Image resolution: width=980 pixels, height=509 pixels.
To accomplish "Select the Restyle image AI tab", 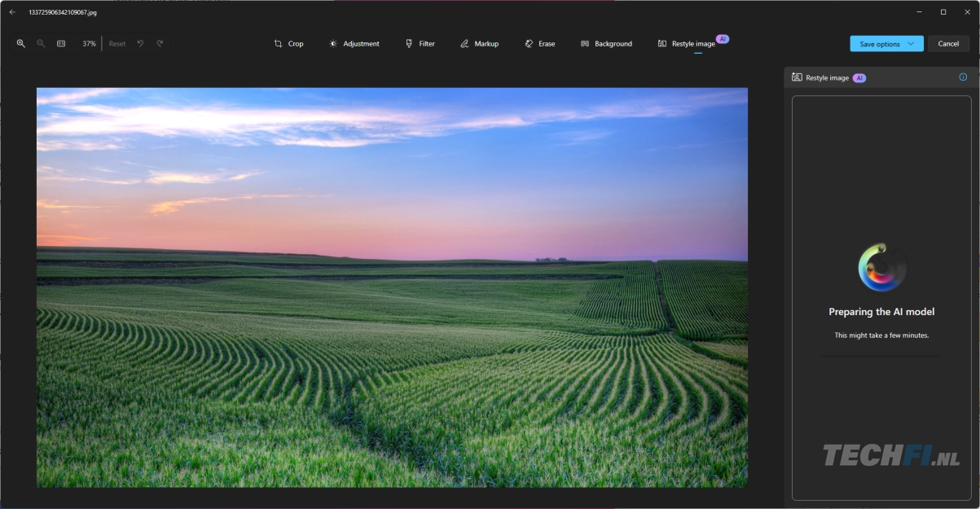I will 693,44.
